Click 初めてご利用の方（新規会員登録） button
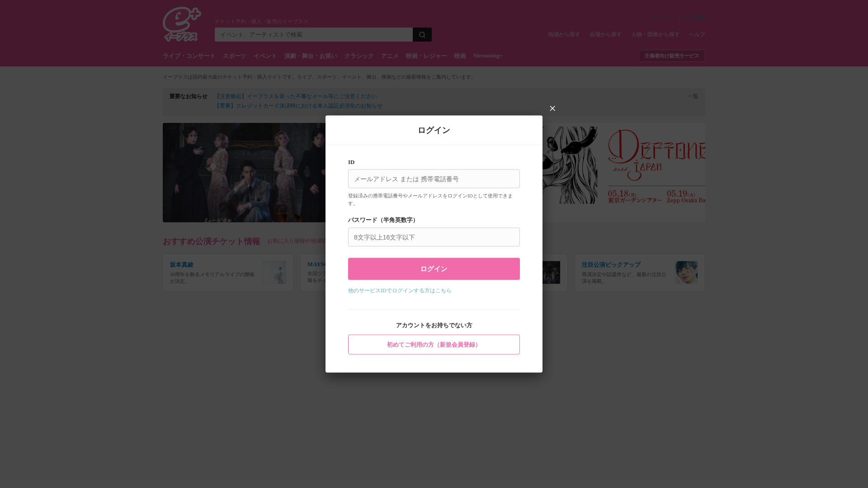 [434, 345]
